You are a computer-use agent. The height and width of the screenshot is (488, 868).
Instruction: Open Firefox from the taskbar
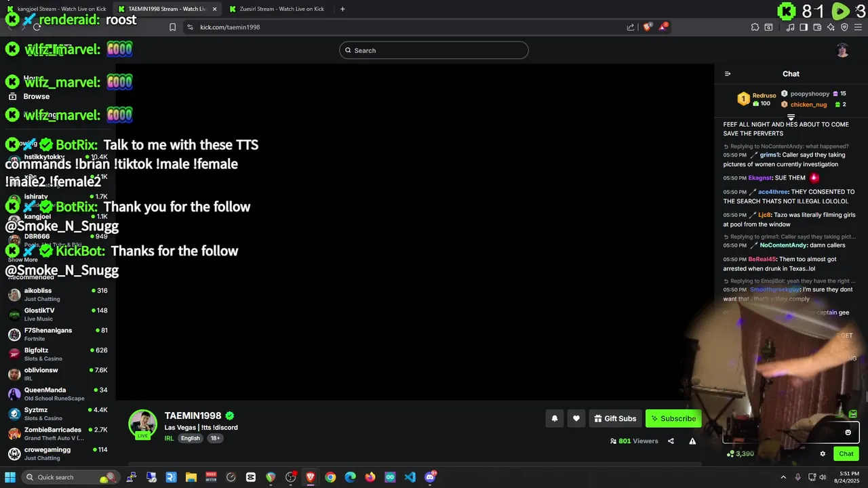pyautogui.click(x=370, y=477)
